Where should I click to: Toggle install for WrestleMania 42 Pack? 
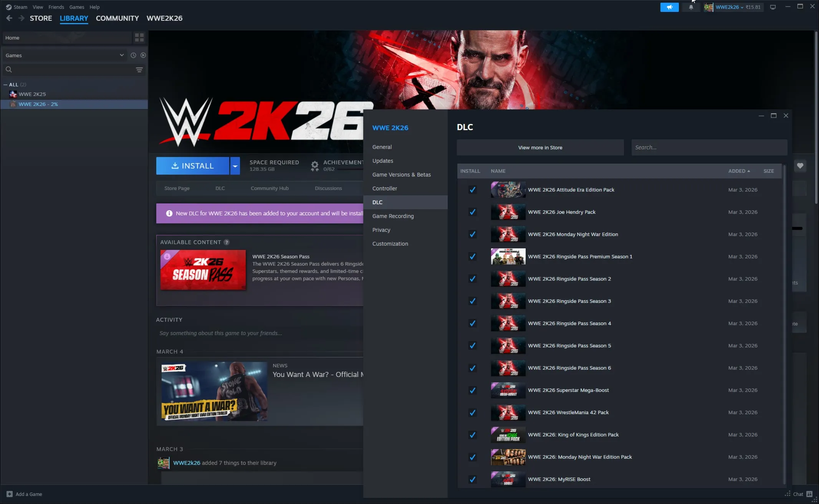tap(472, 413)
